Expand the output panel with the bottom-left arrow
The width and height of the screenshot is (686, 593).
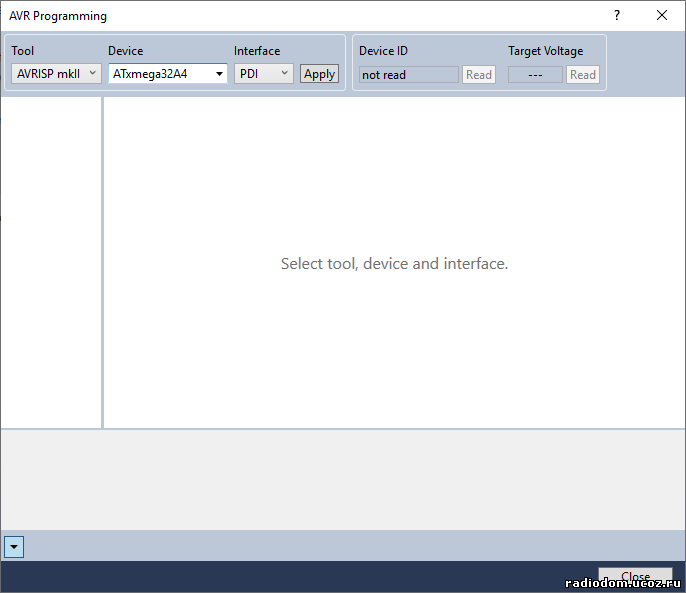tap(14, 547)
